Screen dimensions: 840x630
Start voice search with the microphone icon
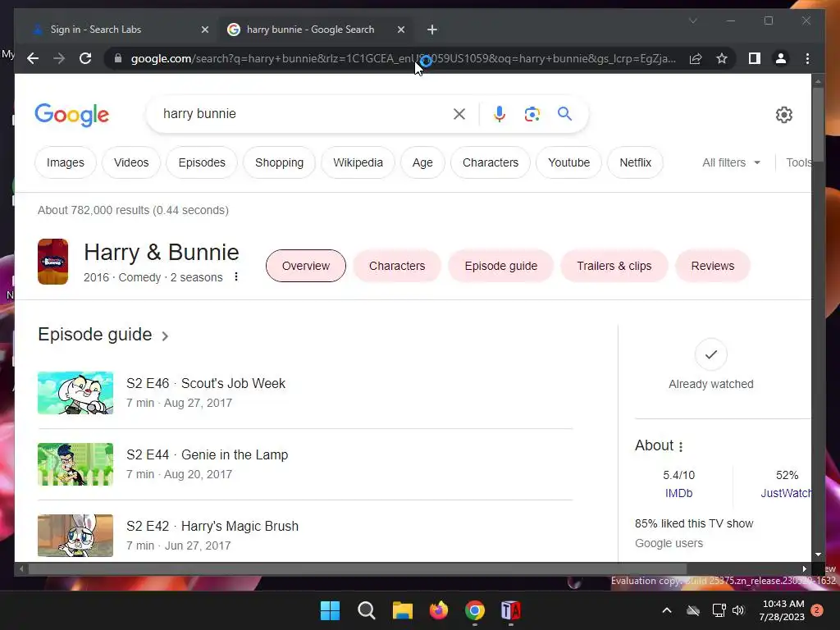[x=500, y=113]
